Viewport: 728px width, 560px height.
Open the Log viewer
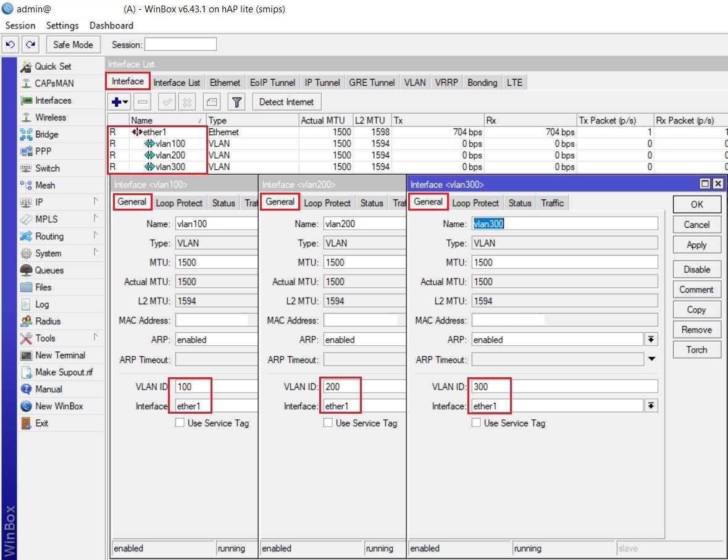click(x=42, y=304)
